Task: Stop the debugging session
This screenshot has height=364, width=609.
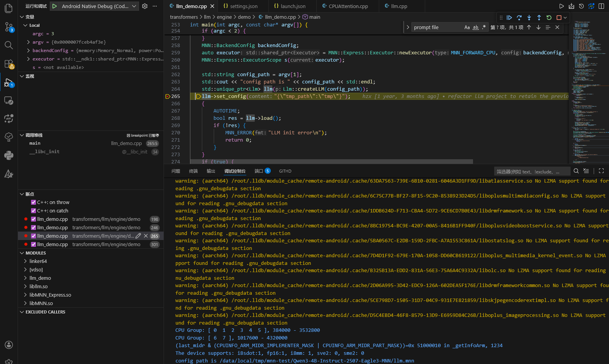Action: (x=559, y=18)
